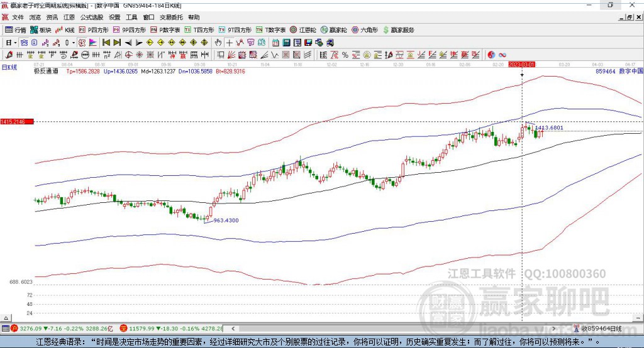Viewport: 644px width, 348px height.
Task: Click the blue infinity icon
Action: 502,55
